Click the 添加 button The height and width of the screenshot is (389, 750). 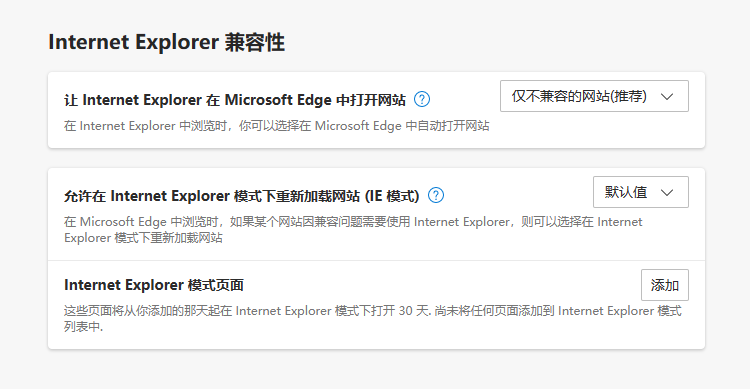point(664,285)
